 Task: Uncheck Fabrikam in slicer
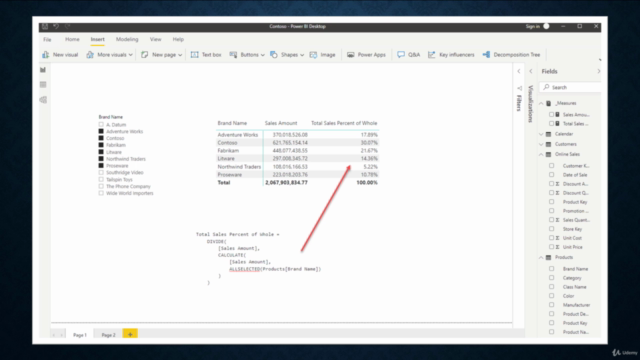click(x=101, y=145)
